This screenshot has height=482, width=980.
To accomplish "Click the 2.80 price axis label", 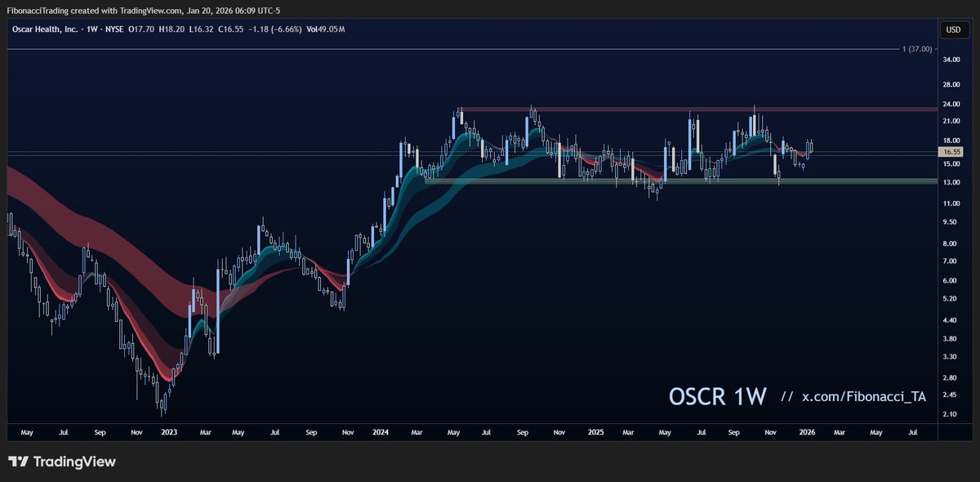I will point(950,377).
